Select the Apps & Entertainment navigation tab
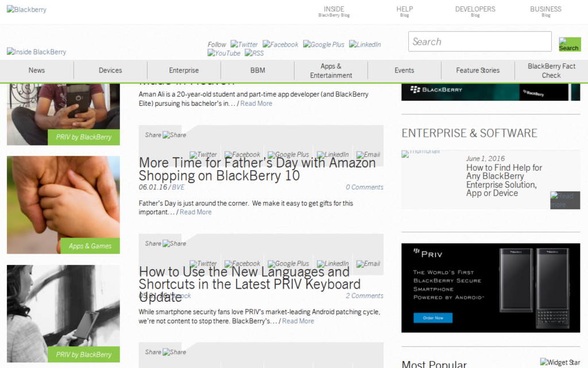Viewport: 588px width, 368px height. coord(331,71)
